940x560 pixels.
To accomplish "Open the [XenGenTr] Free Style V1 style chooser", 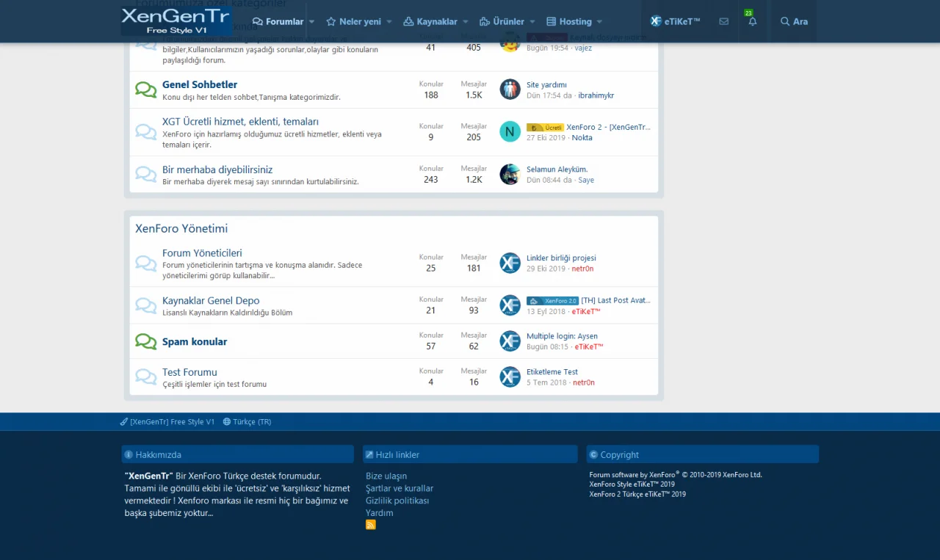I will coord(167,422).
